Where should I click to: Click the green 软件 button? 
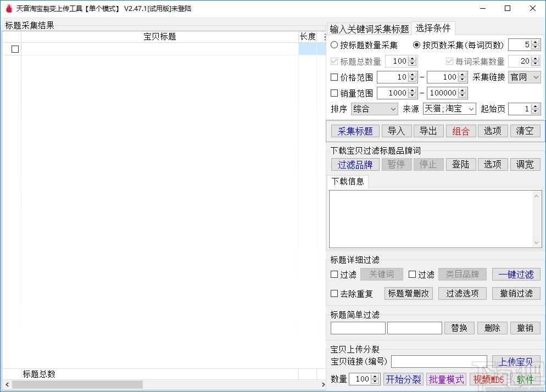point(525,379)
